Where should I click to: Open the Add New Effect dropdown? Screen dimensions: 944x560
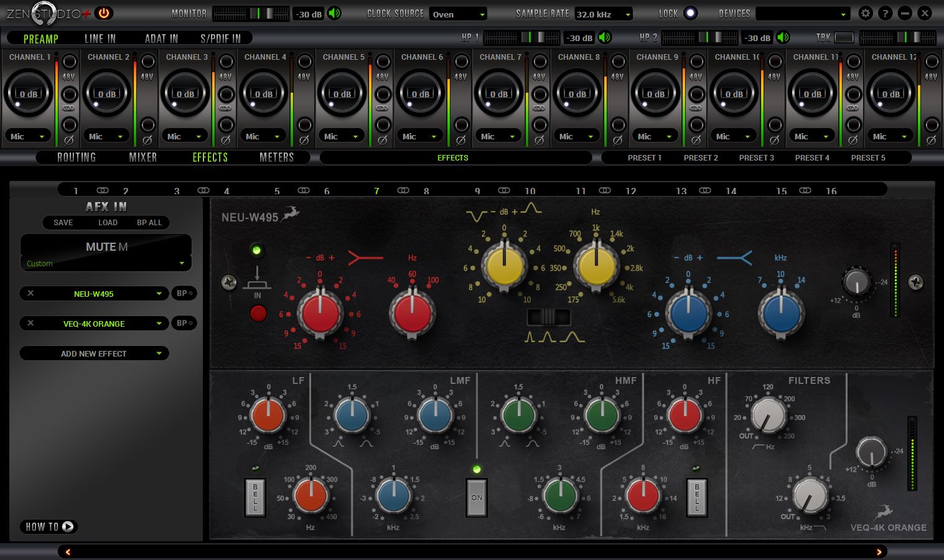[94, 353]
